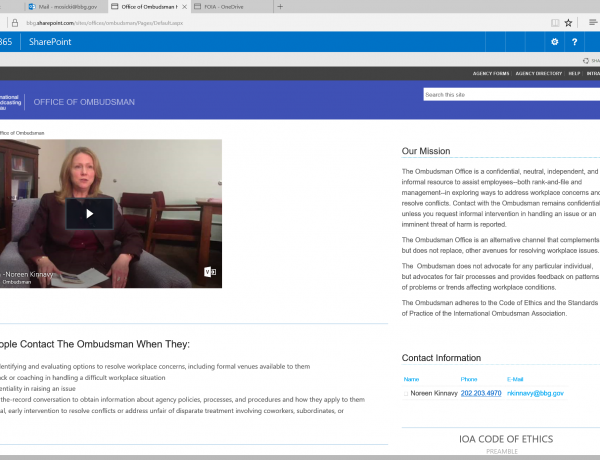Viewport: 600px width, 460px height.
Task: Add page to favorites star
Action: pos(568,23)
